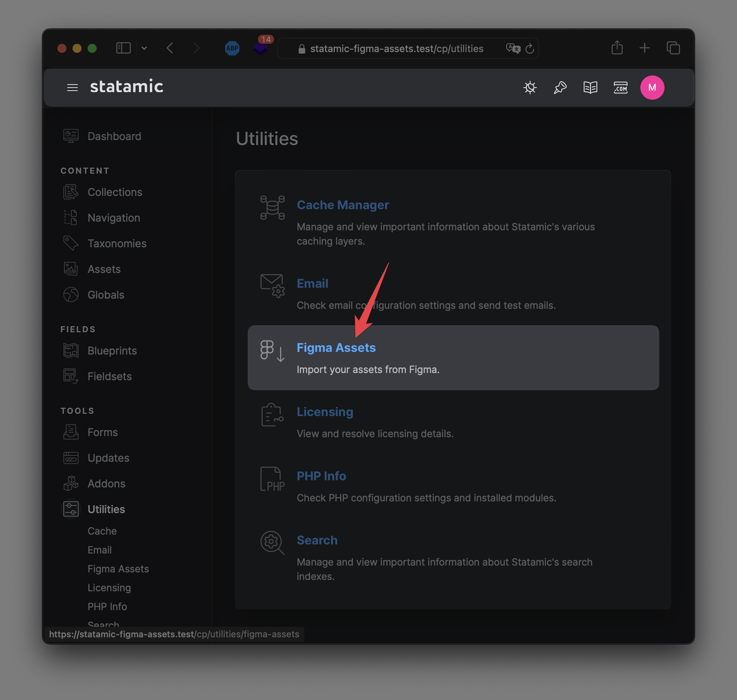Viewport: 737px width, 700px height.
Task: Open the Cache Manager link
Action: [x=343, y=205]
